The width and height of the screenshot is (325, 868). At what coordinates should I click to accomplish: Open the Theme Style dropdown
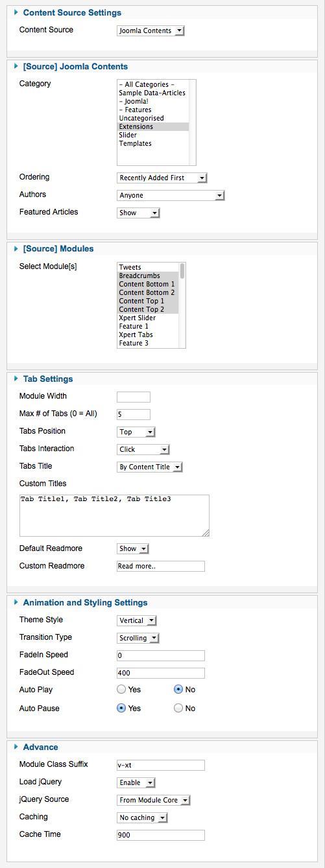[137, 620]
